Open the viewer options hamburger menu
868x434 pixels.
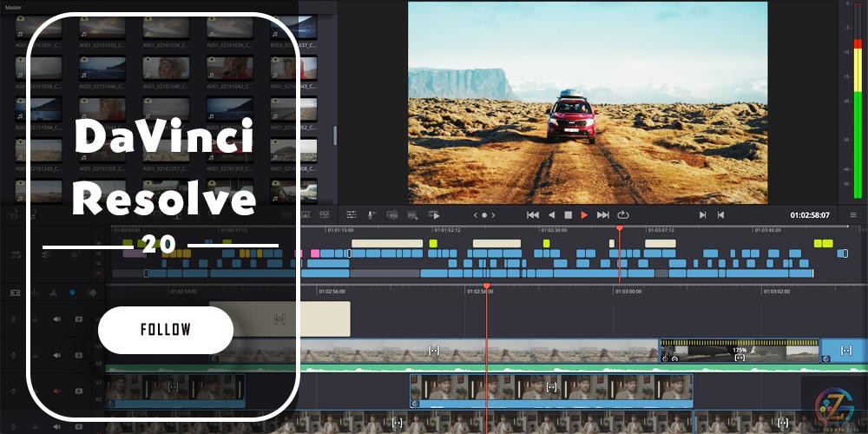click(x=853, y=214)
